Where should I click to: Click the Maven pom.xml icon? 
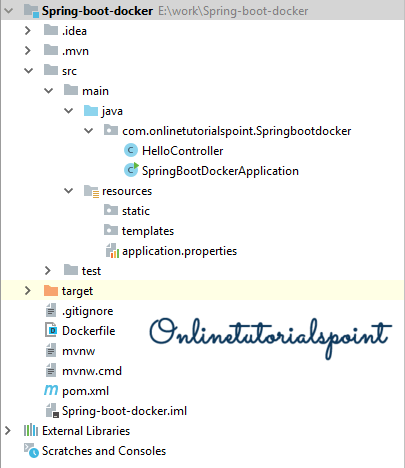51,390
